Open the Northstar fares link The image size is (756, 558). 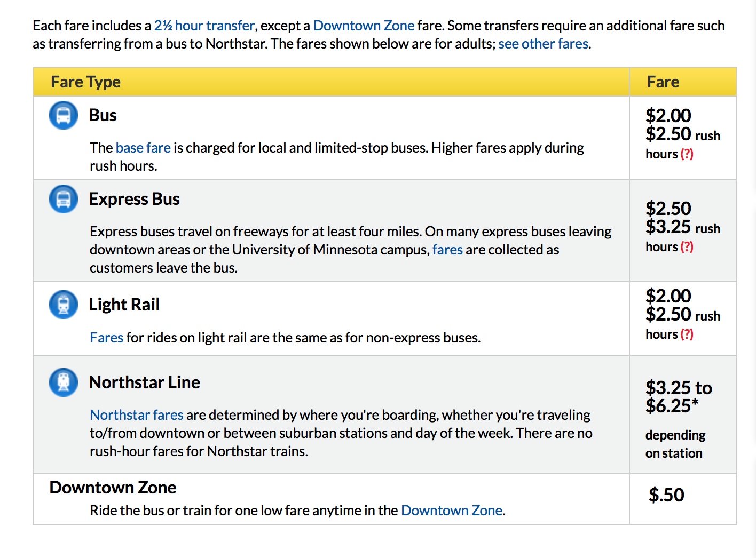(x=137, y=415)
